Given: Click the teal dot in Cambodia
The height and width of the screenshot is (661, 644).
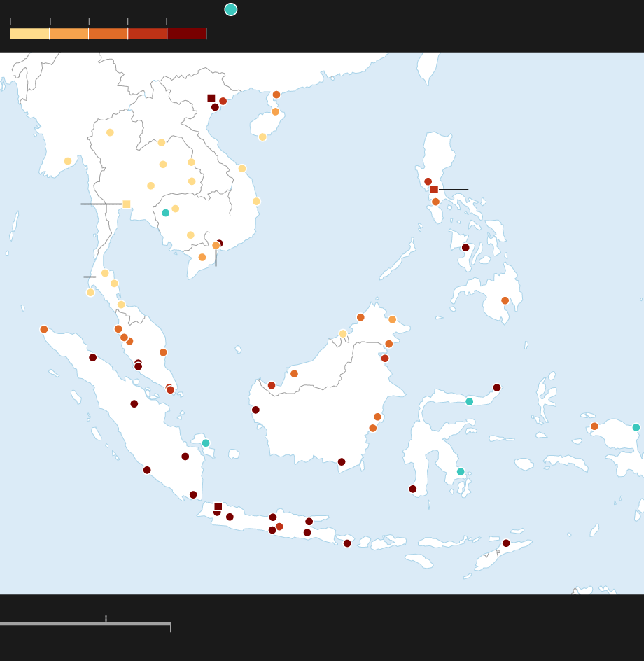Looking at the screenshot, I should [166, 213].
